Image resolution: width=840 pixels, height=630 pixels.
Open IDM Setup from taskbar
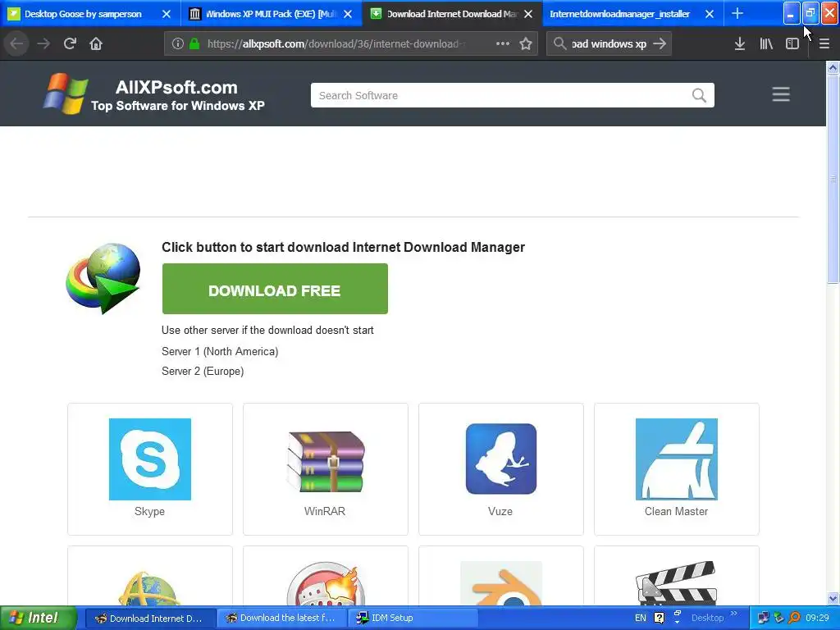pyautogui.click(x=413, y=618)
